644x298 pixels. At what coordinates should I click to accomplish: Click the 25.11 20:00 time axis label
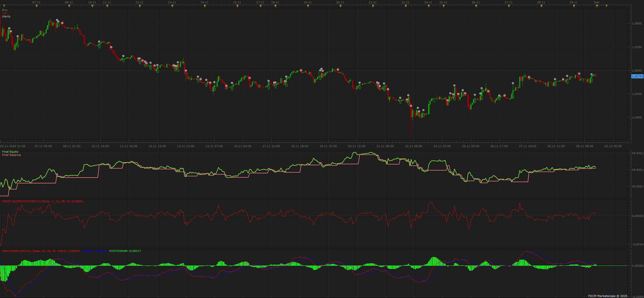(471, 146)
